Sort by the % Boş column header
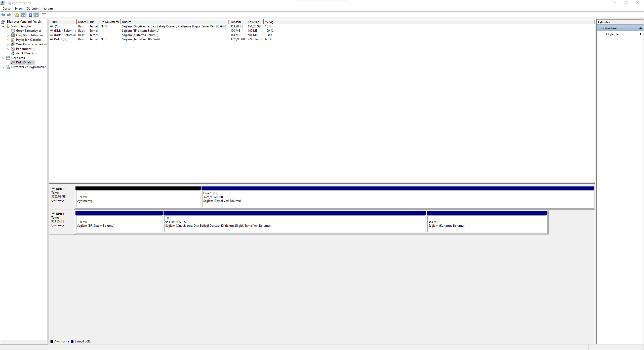 (x=269, y=22)
